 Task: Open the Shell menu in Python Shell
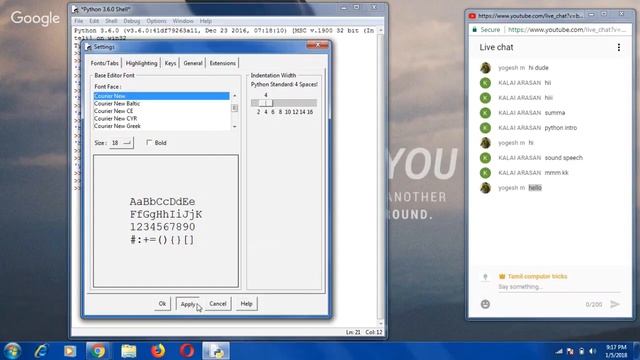click(x=111, y=21)
